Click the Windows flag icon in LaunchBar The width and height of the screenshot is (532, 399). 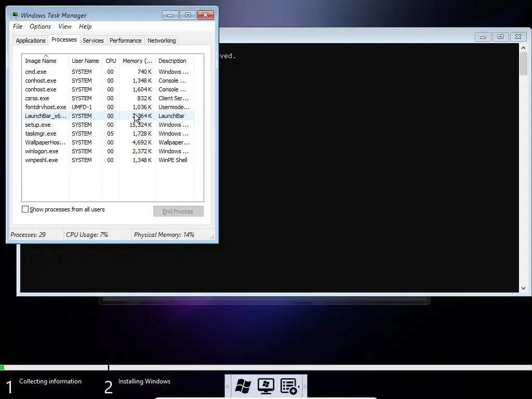243,386
